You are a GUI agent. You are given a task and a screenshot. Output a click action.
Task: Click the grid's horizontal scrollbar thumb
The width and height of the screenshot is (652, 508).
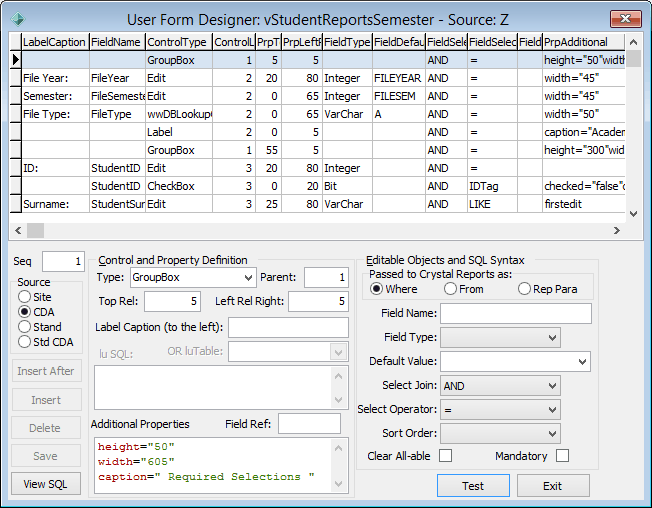(x=35, y=230)
